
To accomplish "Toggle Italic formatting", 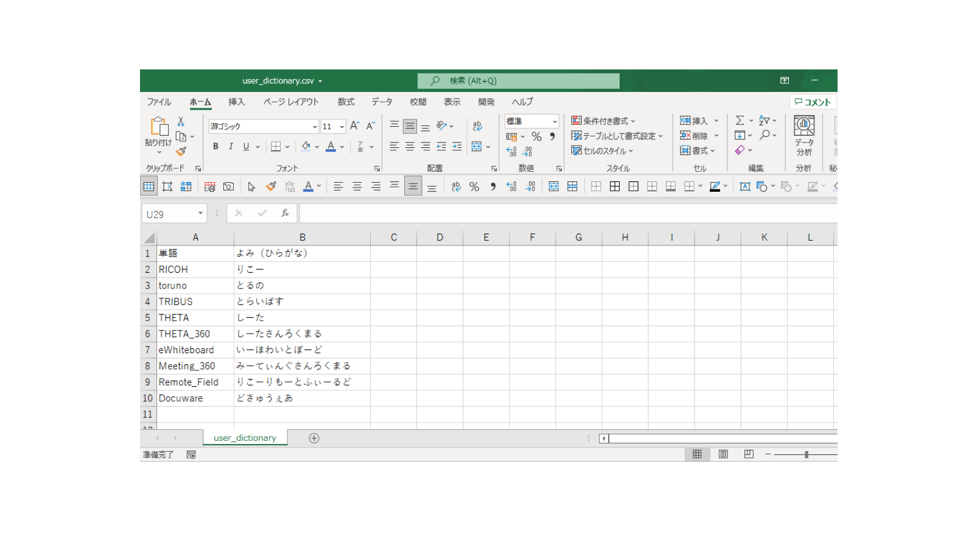I will [231, 146].
